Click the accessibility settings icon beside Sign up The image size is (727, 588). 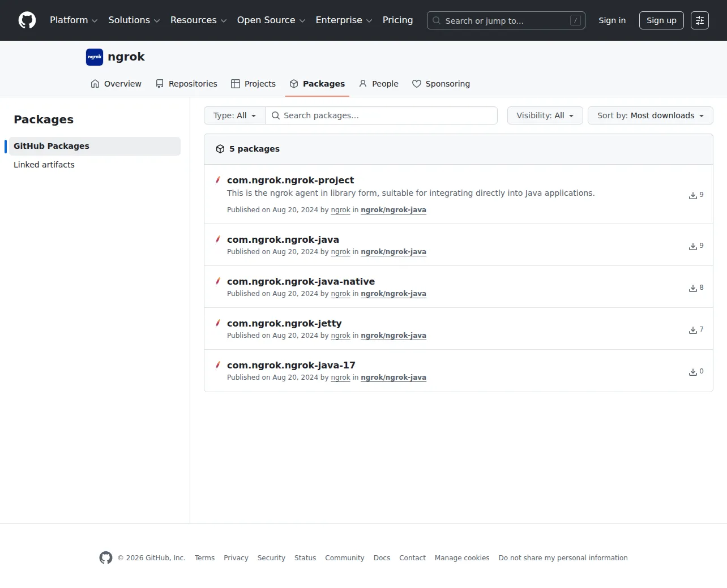click(700, 20)
